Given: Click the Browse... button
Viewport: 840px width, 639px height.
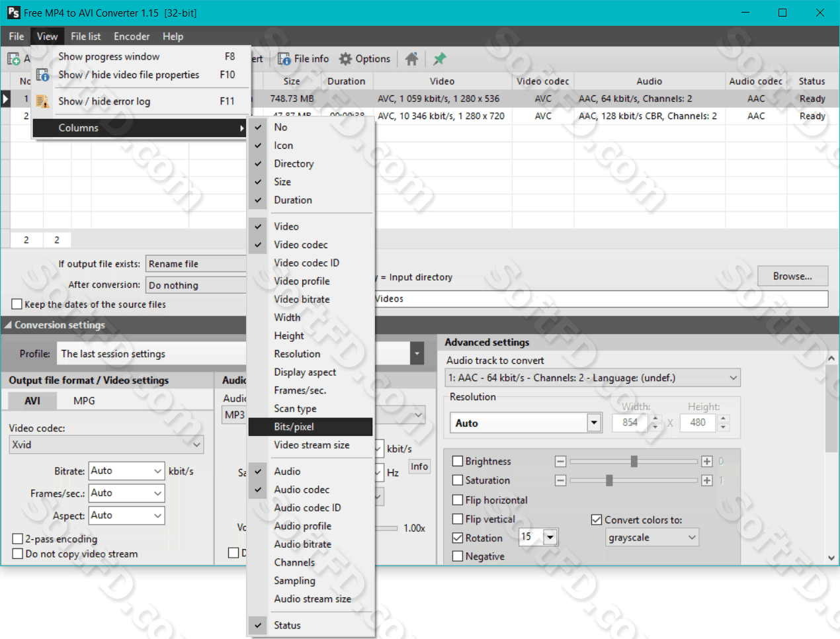Looking at the screenshot, I should 792,277.
